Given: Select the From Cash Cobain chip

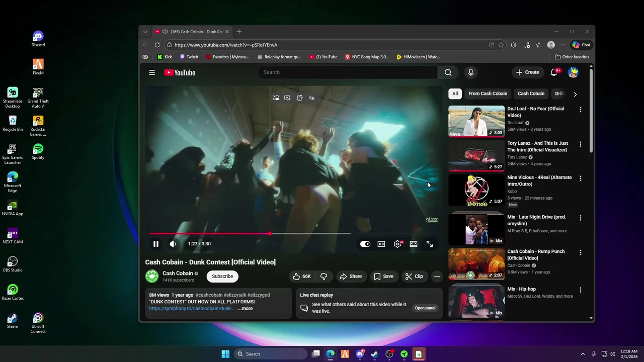Looking at the screenshot, I should (x=488, y=94).
